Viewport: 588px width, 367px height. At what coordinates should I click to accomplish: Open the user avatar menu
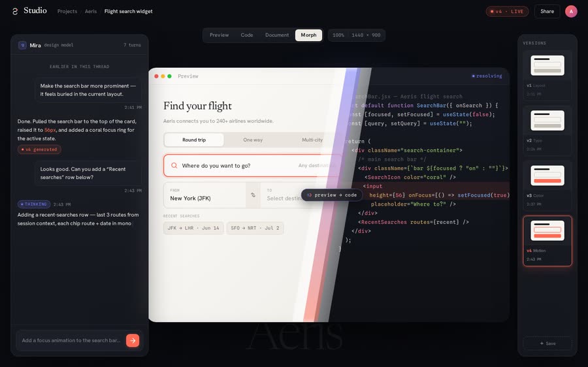tap(571, 11)
